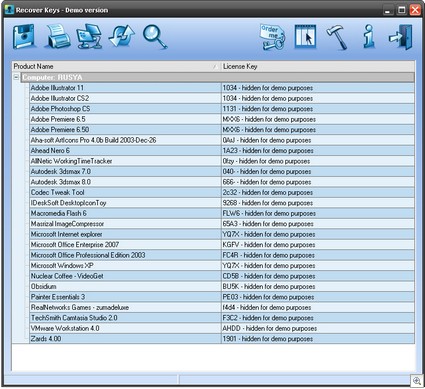Sort by the Product Name column header

pos(116,66)
